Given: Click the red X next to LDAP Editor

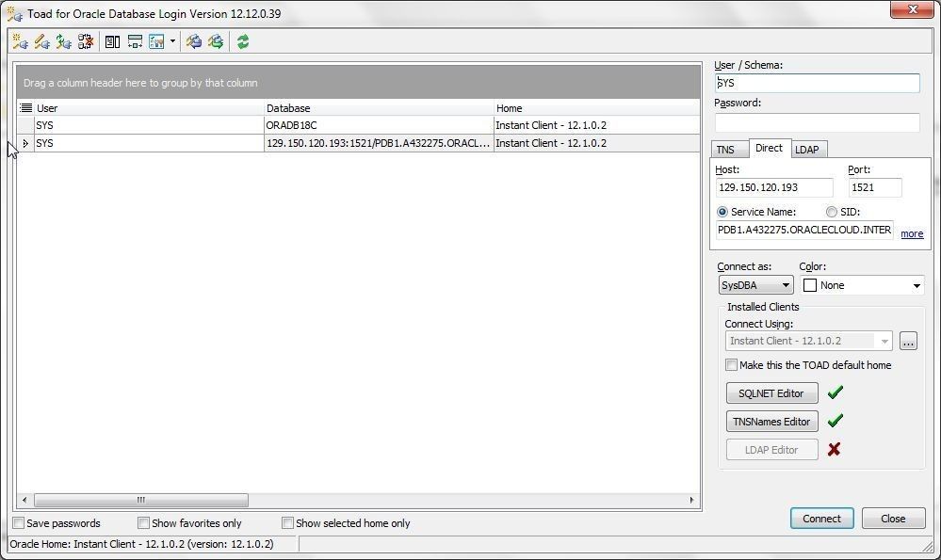Looking at the screenshot, I should [834, 449].
